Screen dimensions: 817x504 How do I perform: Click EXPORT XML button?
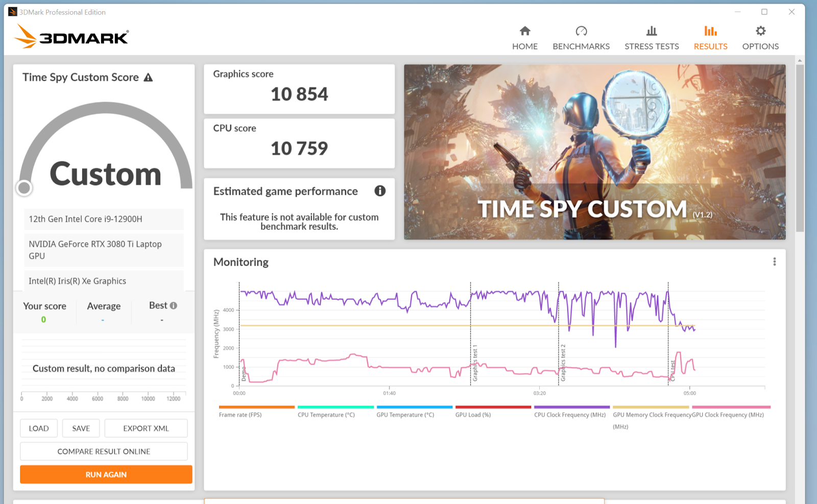coord(146,429)
